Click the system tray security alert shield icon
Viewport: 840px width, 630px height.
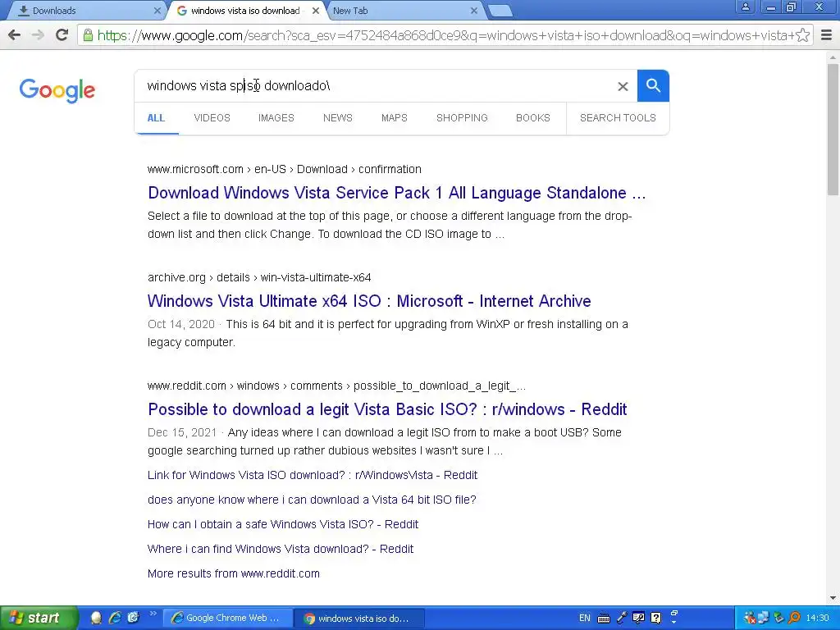click(x=750, y=619)
